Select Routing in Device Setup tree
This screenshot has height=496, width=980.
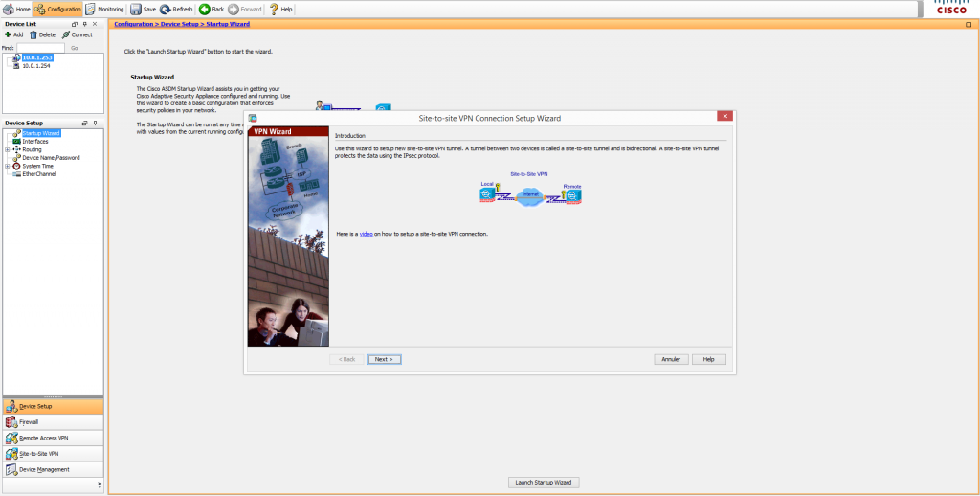32,149
